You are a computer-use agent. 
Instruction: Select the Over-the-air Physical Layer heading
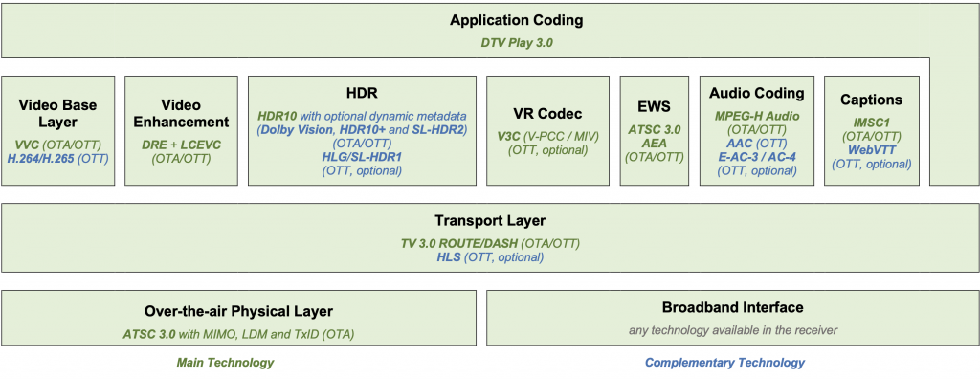pyautogui.click(x=238, y=311)
